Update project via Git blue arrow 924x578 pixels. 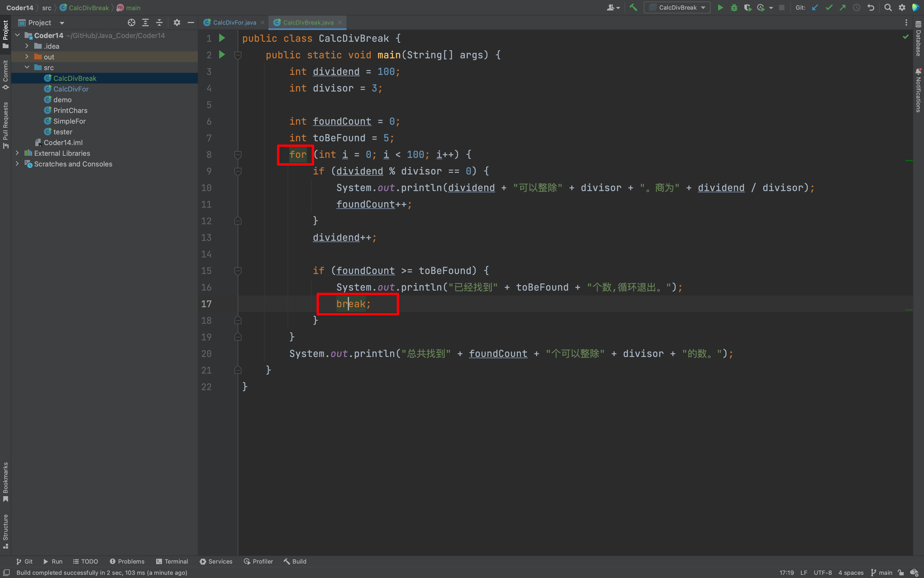(815, 8)
